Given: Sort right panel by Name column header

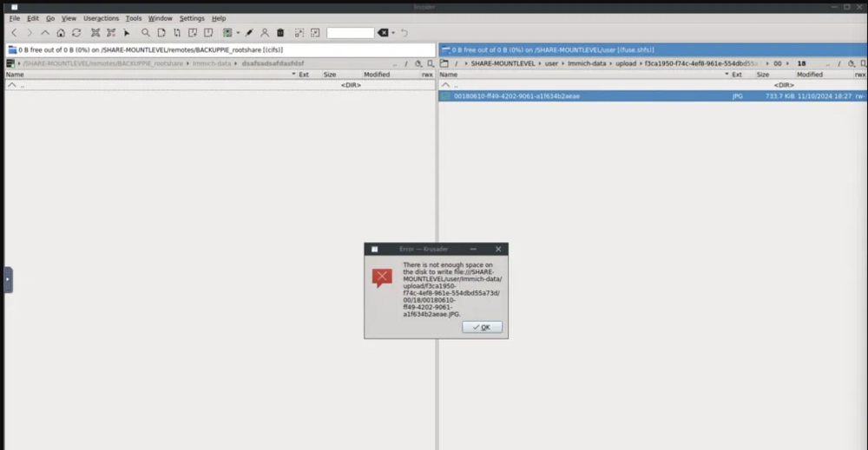Looking at the screenshot, I should pyautogui.click(x=584, y=75).
